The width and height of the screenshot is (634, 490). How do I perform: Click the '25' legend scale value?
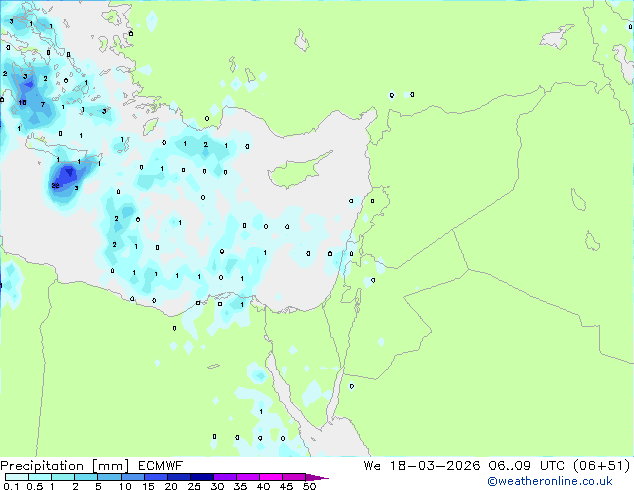pyautogui.click(x=194, y=486)
